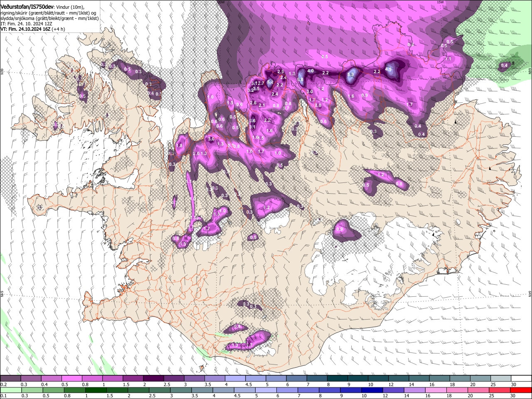Select bottom-row legend swatch between 0.1 and 0.3
Viewport: 532px width, 399px height.
(x=10, y=390)
